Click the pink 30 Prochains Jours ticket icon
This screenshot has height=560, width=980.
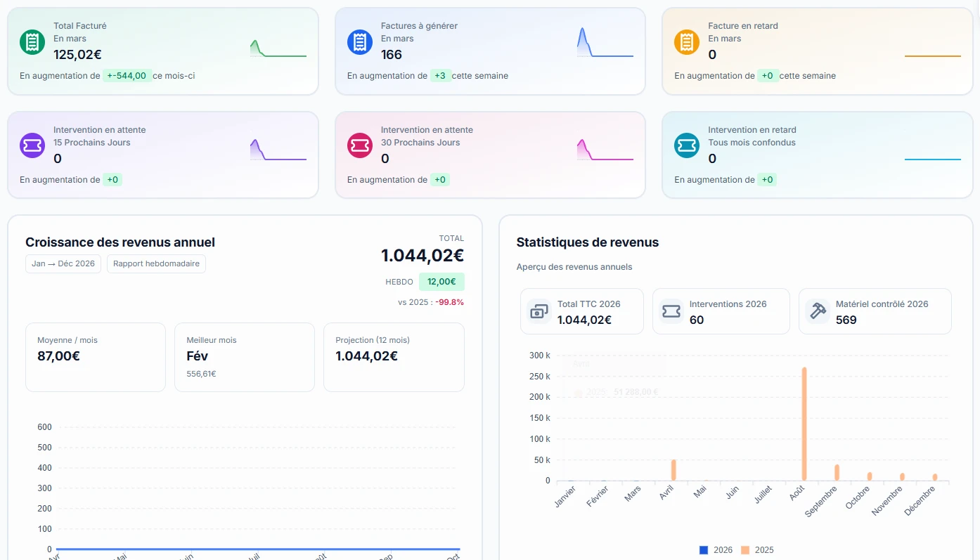point(360,145)
